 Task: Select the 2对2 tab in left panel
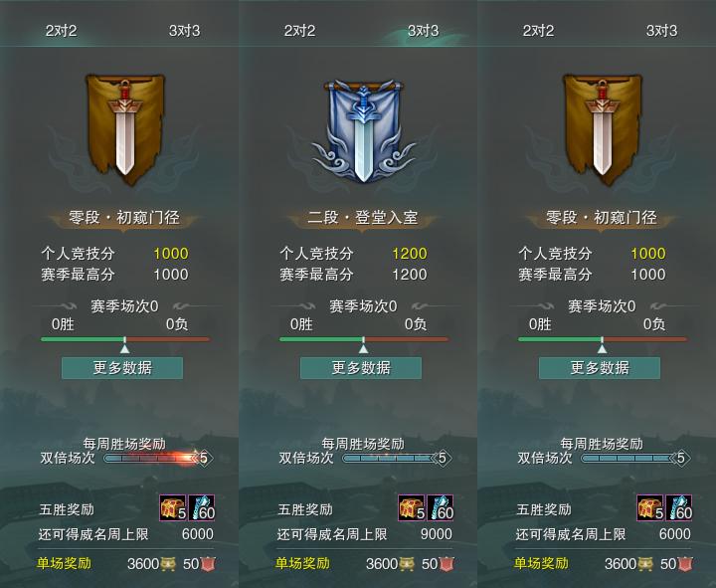coord(62,31)
